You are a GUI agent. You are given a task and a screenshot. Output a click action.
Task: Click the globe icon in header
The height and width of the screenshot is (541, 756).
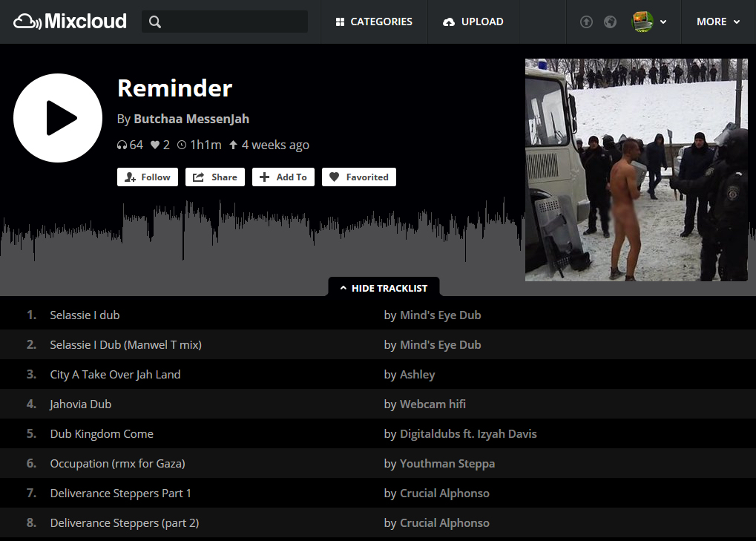(x=611, y=22)
